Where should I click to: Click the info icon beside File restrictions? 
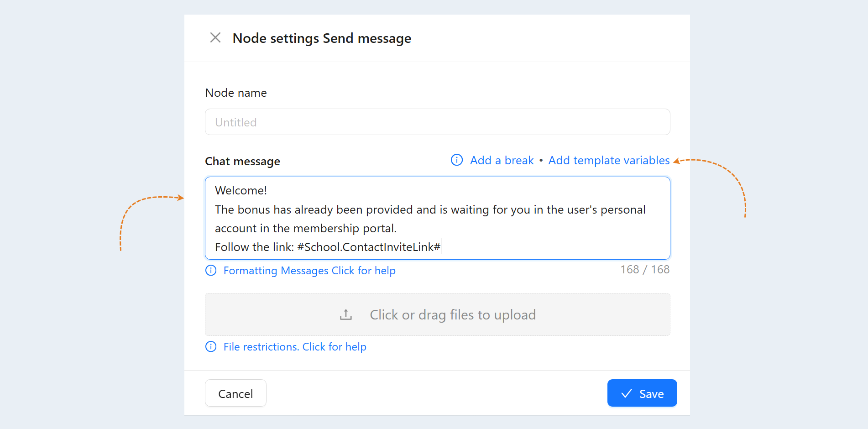pyautogui.click(x=211, y=347)
